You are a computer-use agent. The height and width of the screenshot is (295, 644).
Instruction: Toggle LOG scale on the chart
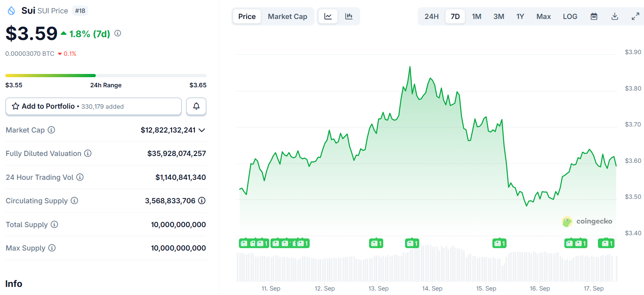(570, 17)
